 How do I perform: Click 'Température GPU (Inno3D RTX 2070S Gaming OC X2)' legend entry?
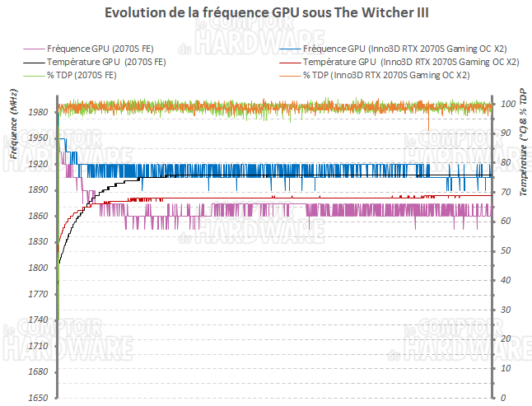410,62
